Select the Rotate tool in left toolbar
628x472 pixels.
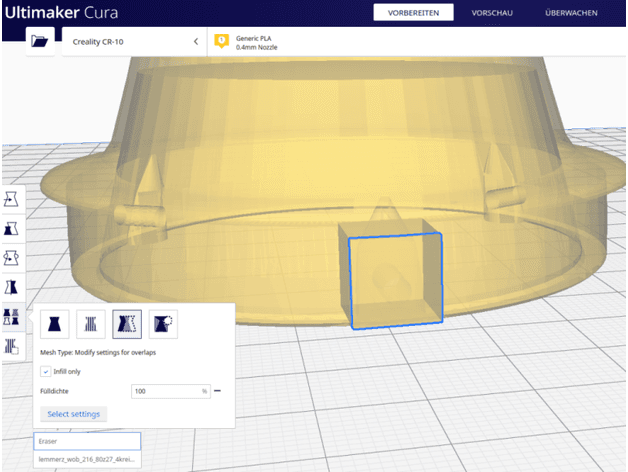tap(11, 258)
